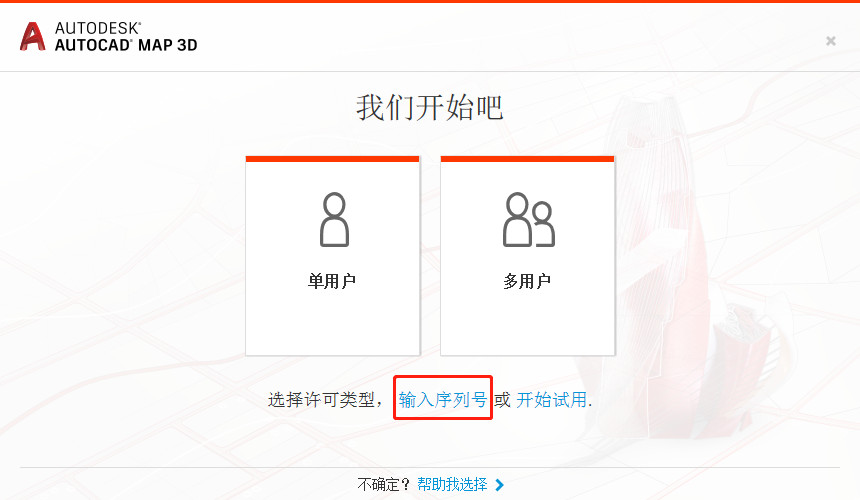Image resolution: width=860 pixels, height=500 pixels.
Task: Click the 或 text between the links
Action: [502, 400]
